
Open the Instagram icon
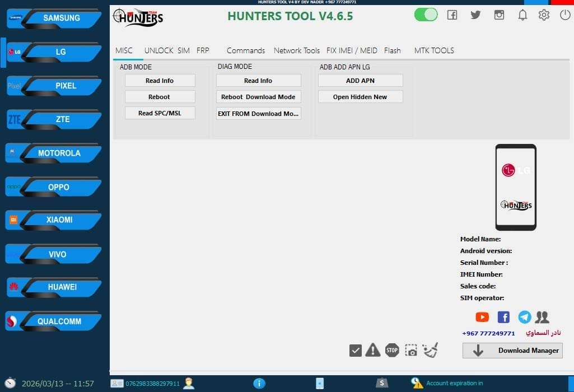pyautogui.click(x=499, y=15)
